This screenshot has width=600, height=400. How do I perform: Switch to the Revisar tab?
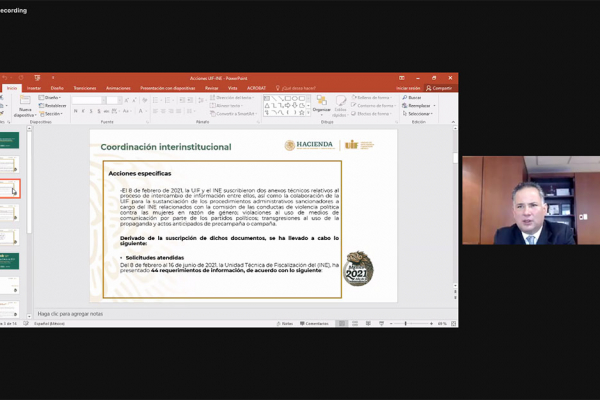click(x=211, y=88)
